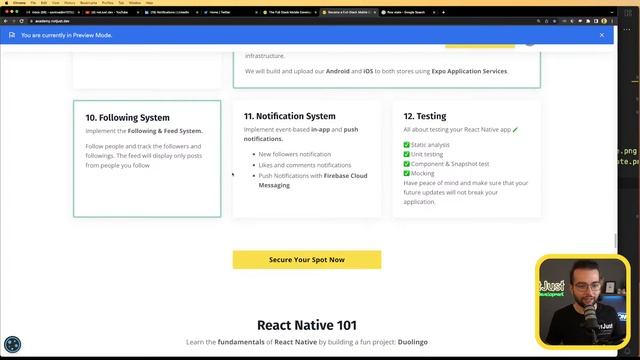Select the 10. Following System card

point(147,159)
